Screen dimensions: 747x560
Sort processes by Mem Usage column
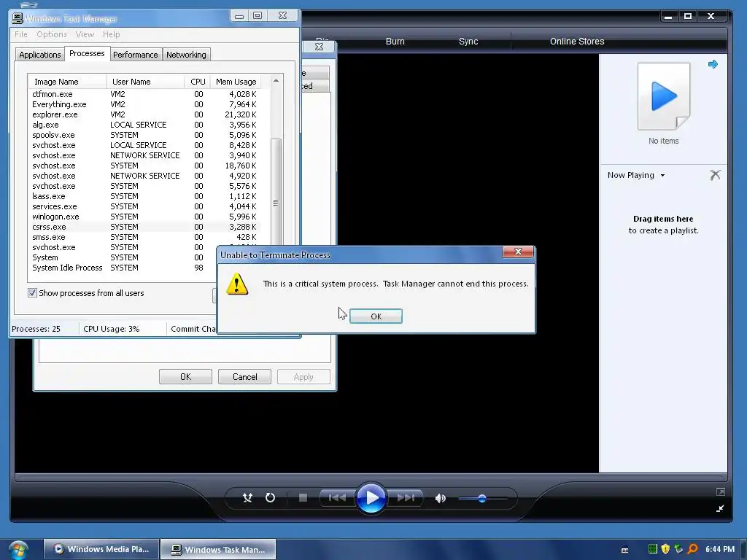[236, 82]
